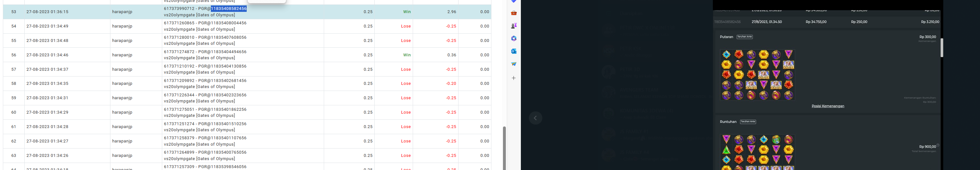Open the Microsoft 365 sidebar icon

tap(514, 38)
